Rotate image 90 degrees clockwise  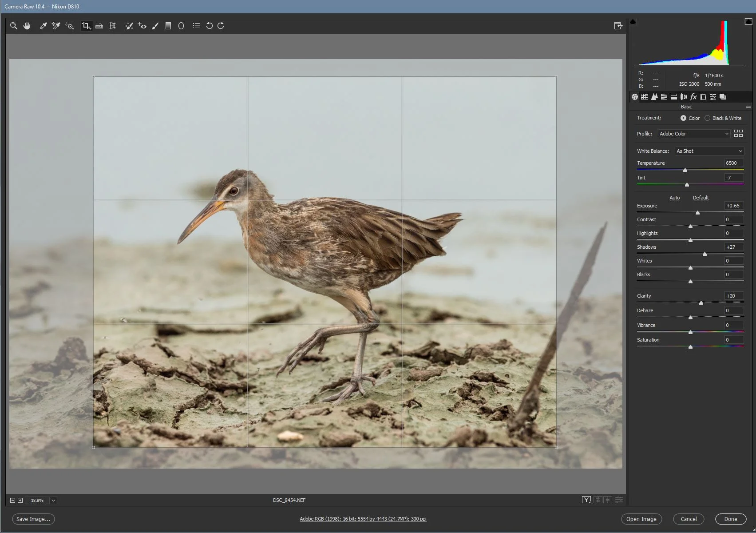pos(221,26)
